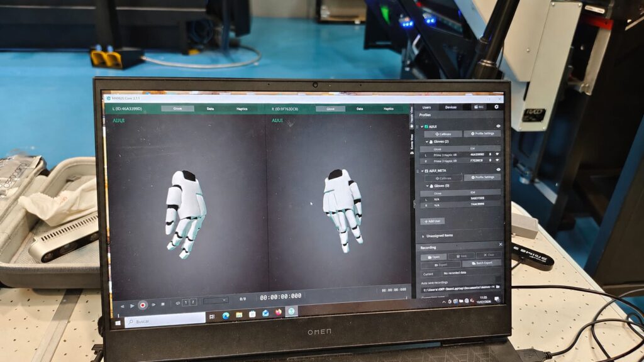Image resolution: width=644 pixels, height=362 pixels.
Task: Play the recording with the play button
Action: [132, 306]
